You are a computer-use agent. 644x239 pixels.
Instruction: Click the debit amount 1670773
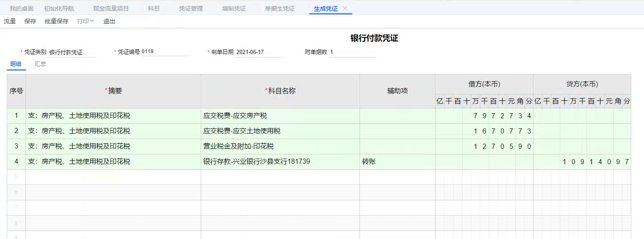tap(484, 131)
